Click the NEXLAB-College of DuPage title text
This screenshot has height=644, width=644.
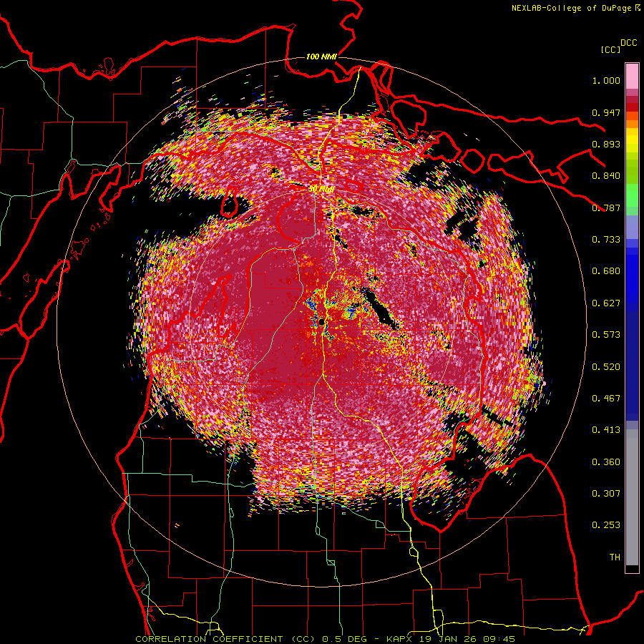(x=572, y=8)
